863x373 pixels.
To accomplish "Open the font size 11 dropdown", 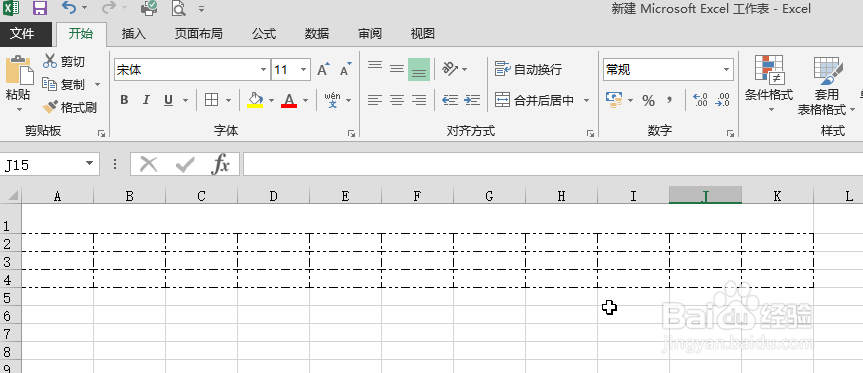I will point(303,70).
